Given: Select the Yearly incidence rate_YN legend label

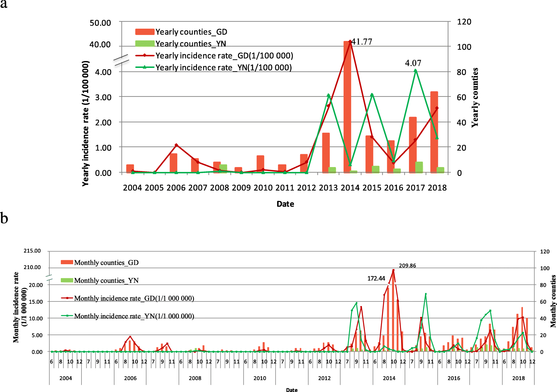Looking at the screenshot, I should click(x=224, y=68).
